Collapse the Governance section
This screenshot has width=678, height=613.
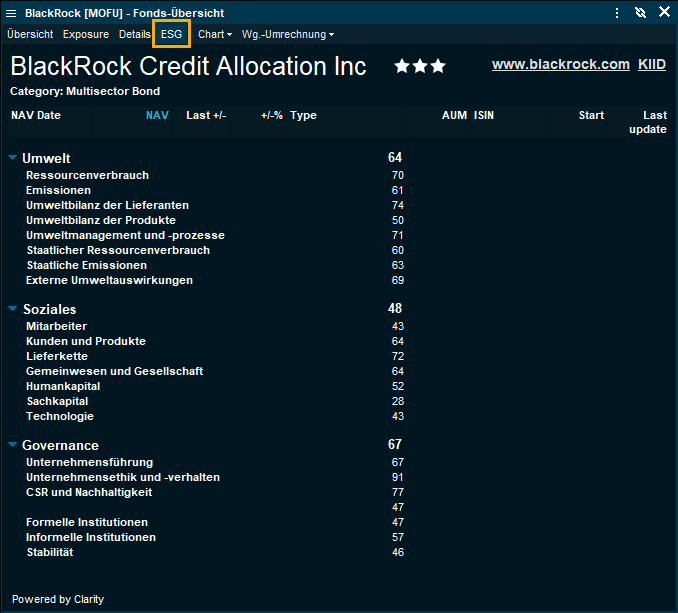[12, 445]
